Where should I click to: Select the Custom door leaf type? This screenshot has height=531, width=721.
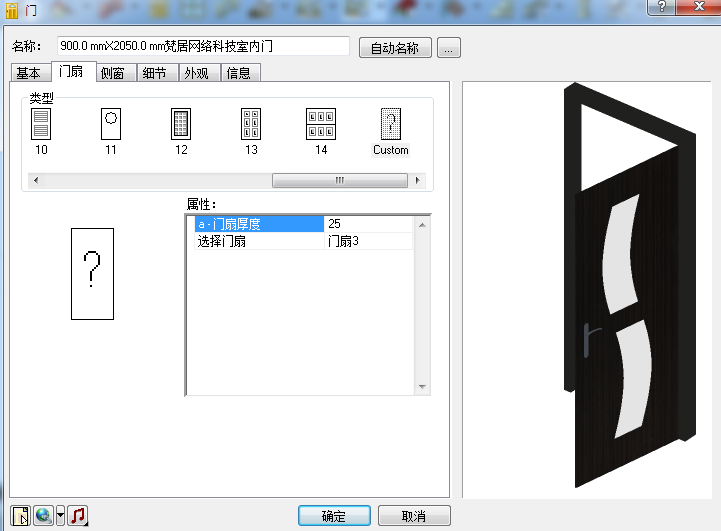[x=390, y=125]
